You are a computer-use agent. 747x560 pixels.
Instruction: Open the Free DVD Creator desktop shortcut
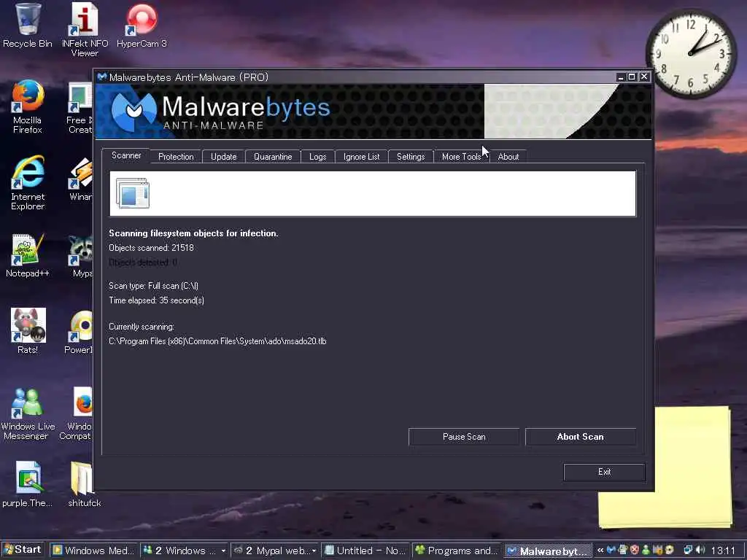tap(80, 108)
